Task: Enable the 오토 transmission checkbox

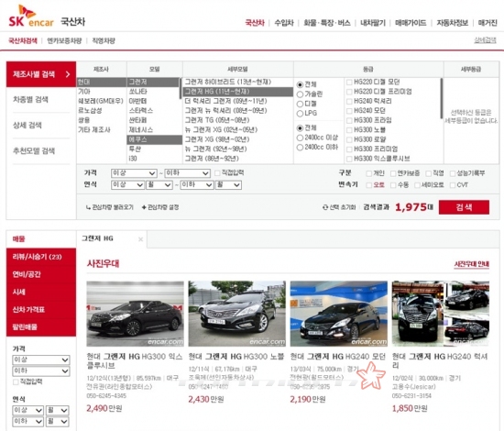Action: (369, 185)
